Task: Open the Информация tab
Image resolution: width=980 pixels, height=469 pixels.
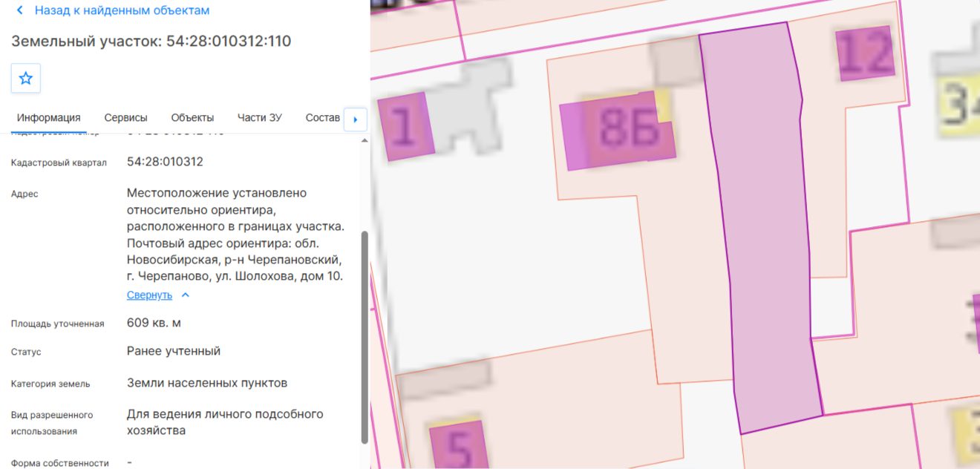Action: point(49,118)
